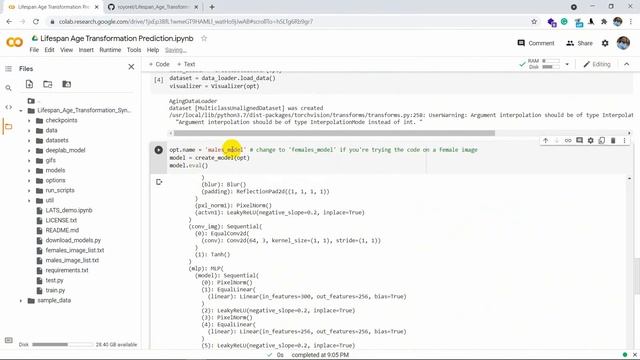Open the Editing mode selector
This screenshot has width=640, height=360.
[597, 64]
